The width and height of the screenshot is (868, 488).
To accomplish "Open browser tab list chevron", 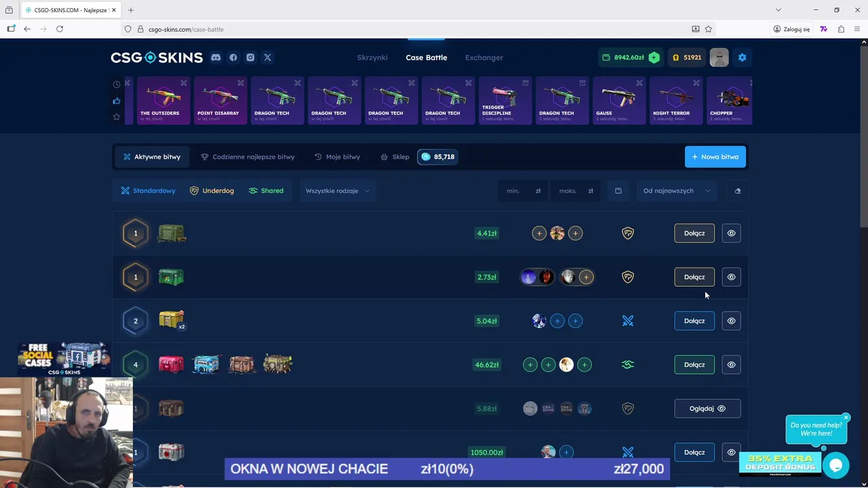I will (x=778, y=10).
